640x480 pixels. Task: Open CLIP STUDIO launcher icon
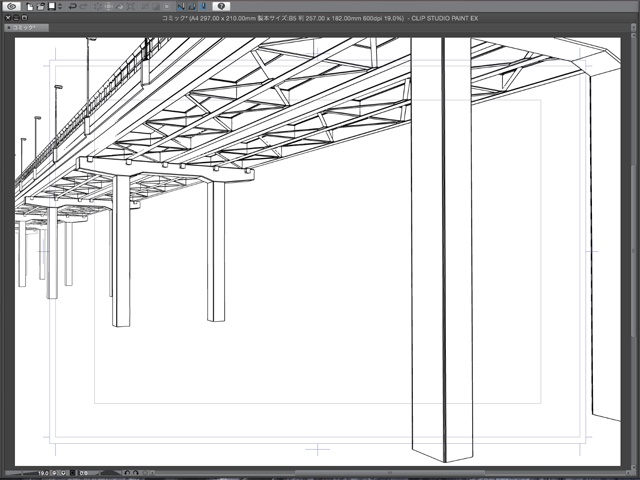point(11,6)
